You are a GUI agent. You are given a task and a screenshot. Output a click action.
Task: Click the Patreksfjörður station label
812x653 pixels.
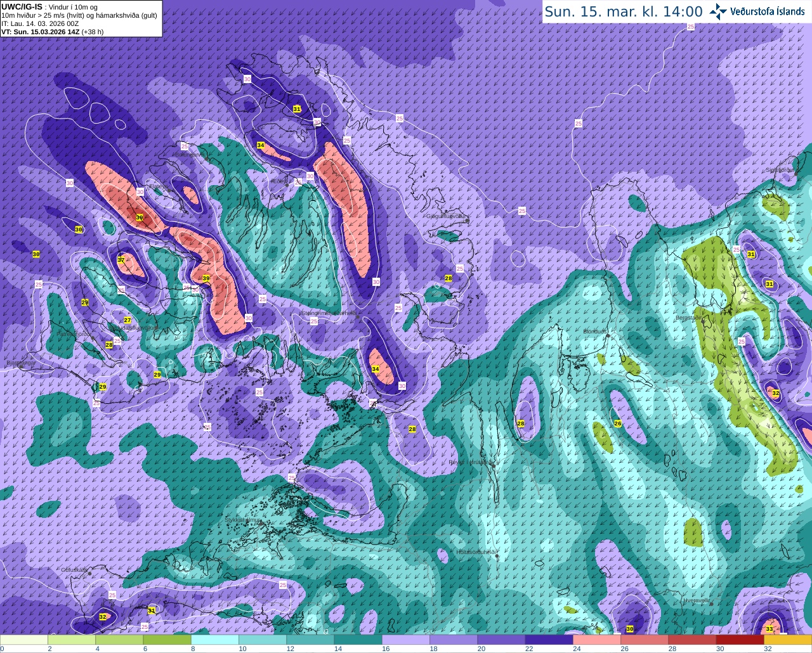75,334
